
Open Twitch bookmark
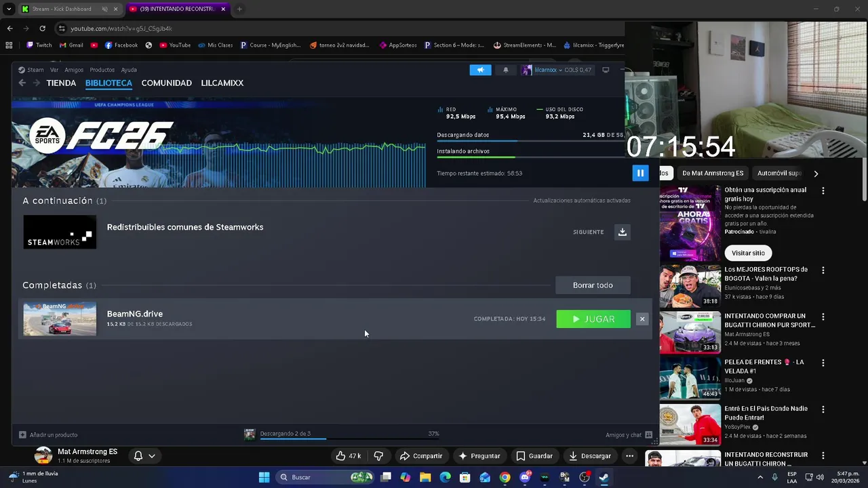click(x=39, y=45)
